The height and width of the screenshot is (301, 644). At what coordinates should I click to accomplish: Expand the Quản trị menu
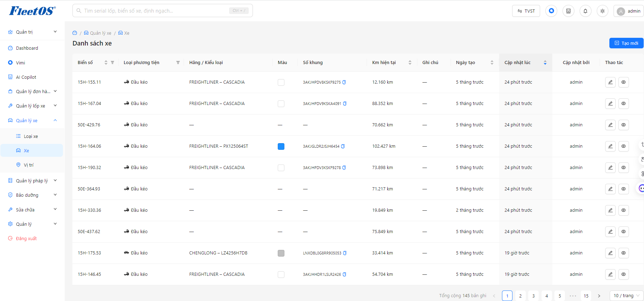[32, 32]
